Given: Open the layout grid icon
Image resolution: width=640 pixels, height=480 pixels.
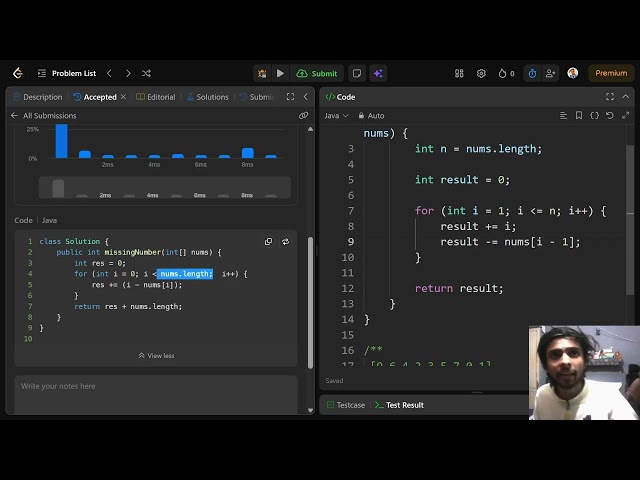Looking at the screenshot, I should click(459, 73).
